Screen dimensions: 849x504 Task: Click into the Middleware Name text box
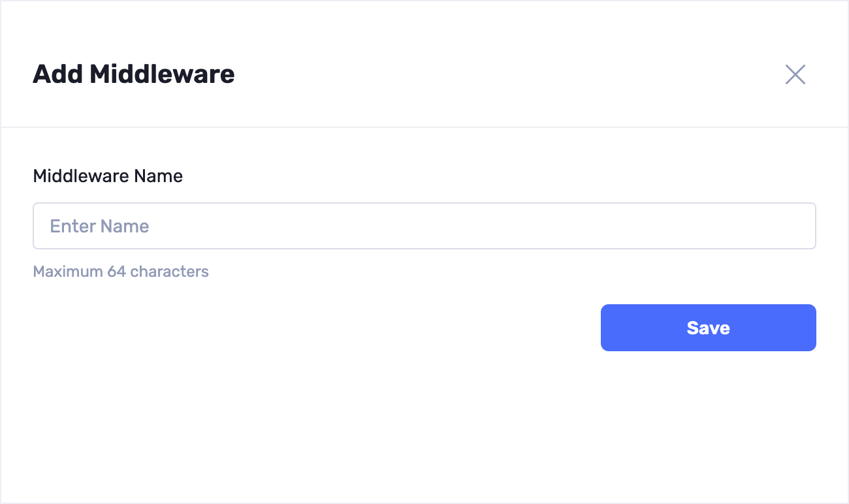424,226
